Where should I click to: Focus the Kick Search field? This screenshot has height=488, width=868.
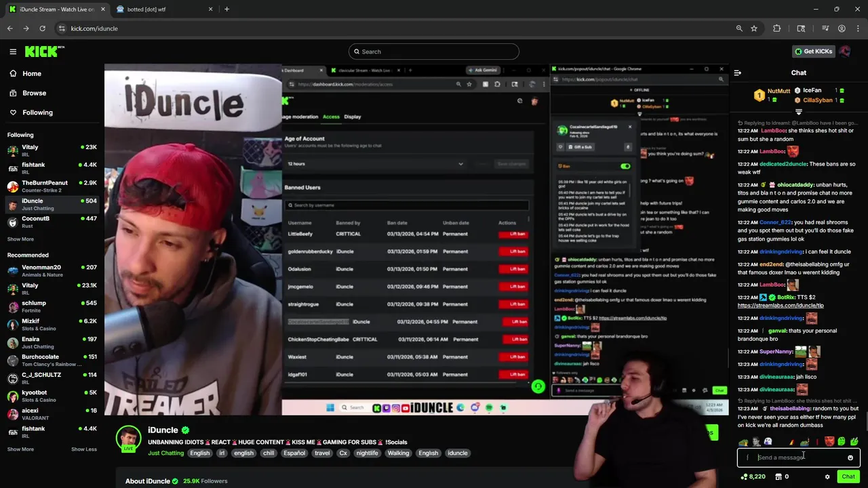[434, 52]
